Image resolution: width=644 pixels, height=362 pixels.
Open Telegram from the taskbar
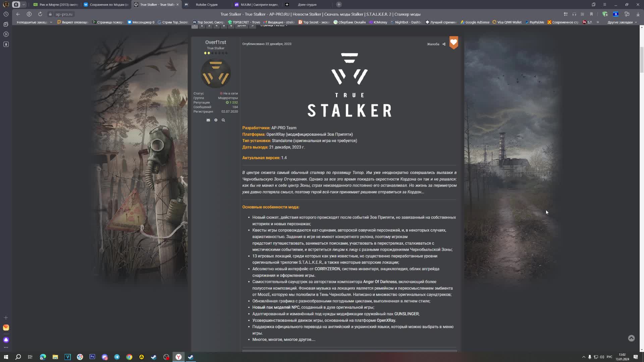click(117, 357)
